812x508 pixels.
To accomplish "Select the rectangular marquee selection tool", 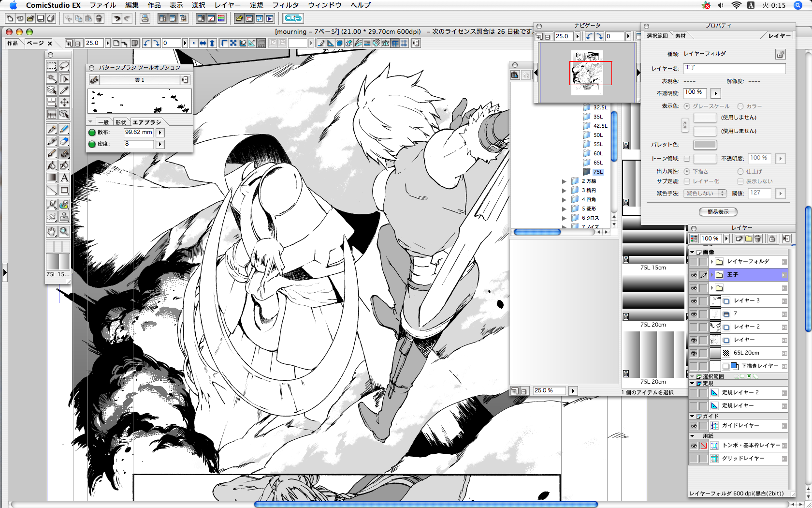I will [52, 66].
